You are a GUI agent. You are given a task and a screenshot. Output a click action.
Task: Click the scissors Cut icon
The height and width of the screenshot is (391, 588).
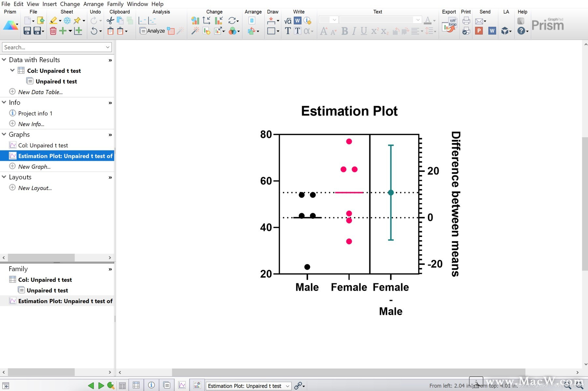point(110,21)
